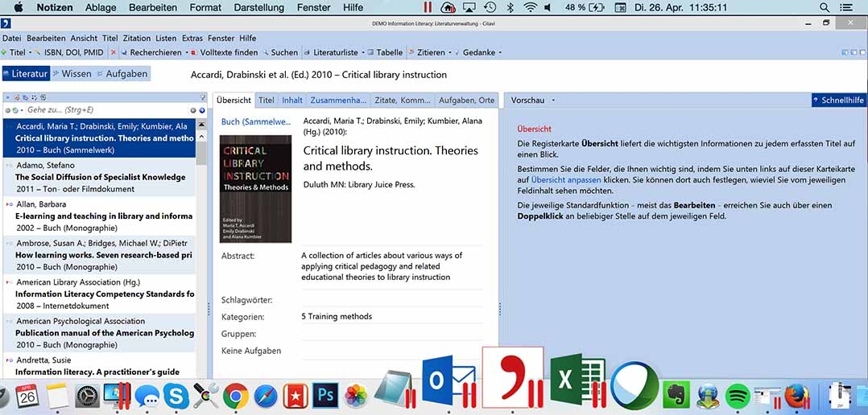This screenshot has width=868, height=415.
Task: Open the Gedanke dropdown
Action: pyautogui.click(x=500, y=53)
